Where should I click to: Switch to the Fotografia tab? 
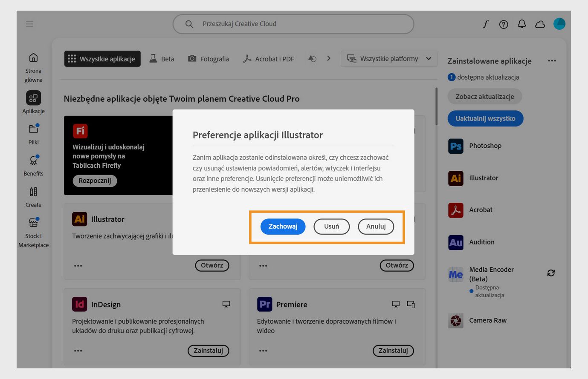coord(209,59)
